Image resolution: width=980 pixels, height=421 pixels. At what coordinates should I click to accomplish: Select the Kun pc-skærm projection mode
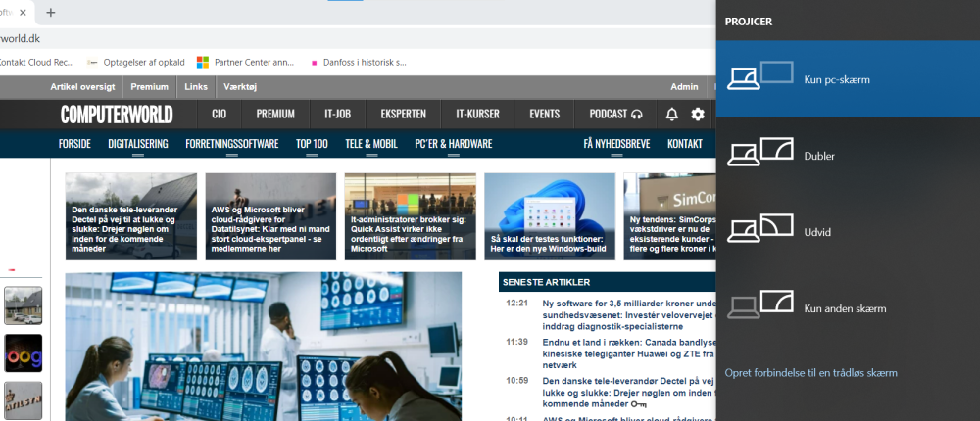(848, 78)
